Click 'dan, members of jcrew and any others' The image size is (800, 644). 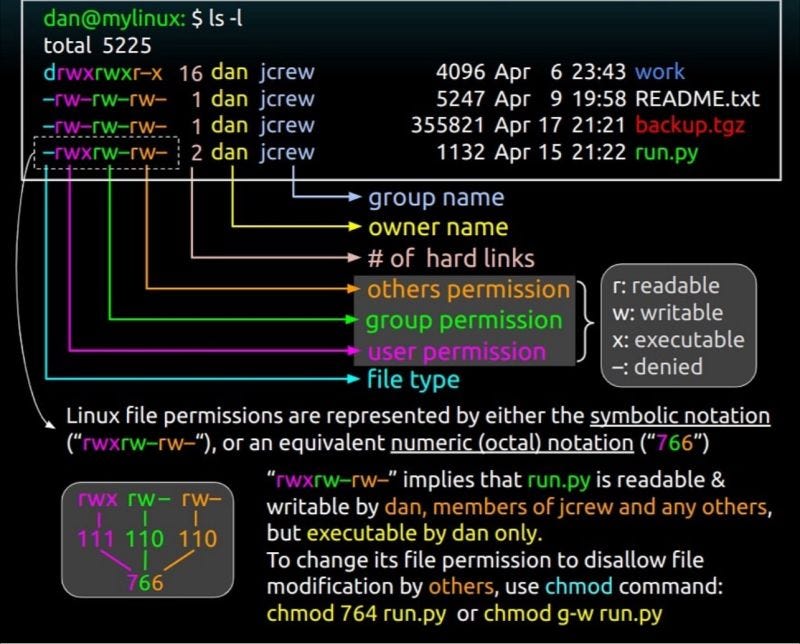(x=577, y=507)
